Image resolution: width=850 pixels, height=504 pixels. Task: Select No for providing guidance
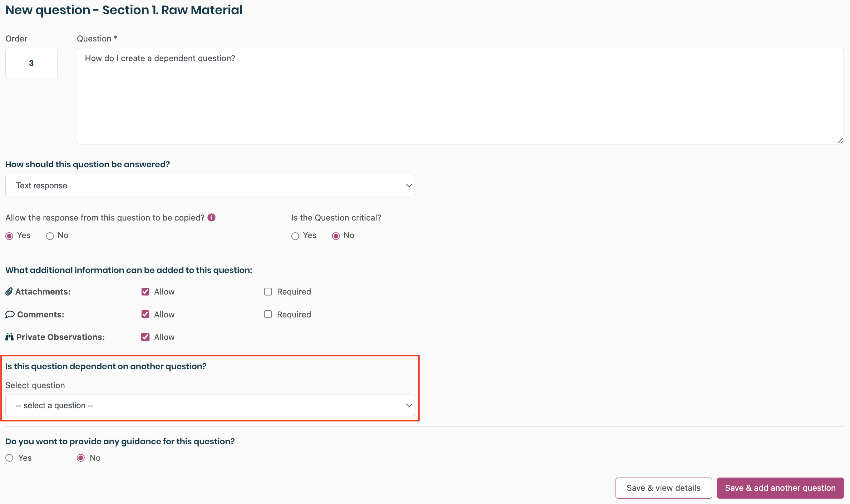[81, 458]
